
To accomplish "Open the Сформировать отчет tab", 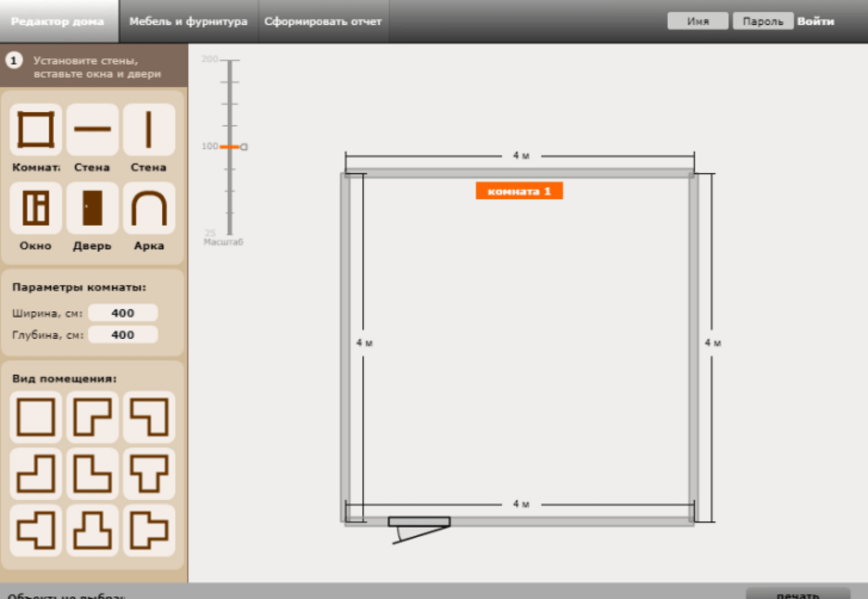I will tap(323, 22).
